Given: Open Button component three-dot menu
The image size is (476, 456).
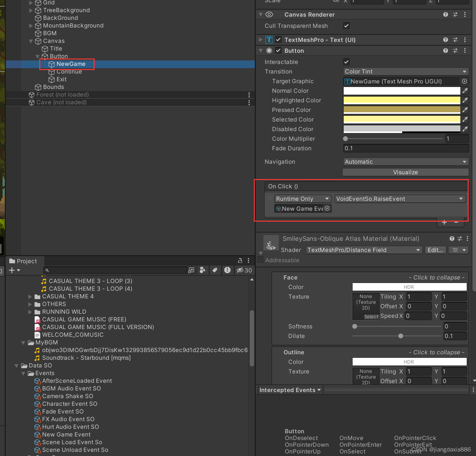Looking at the screenshot, I should 465,51.
